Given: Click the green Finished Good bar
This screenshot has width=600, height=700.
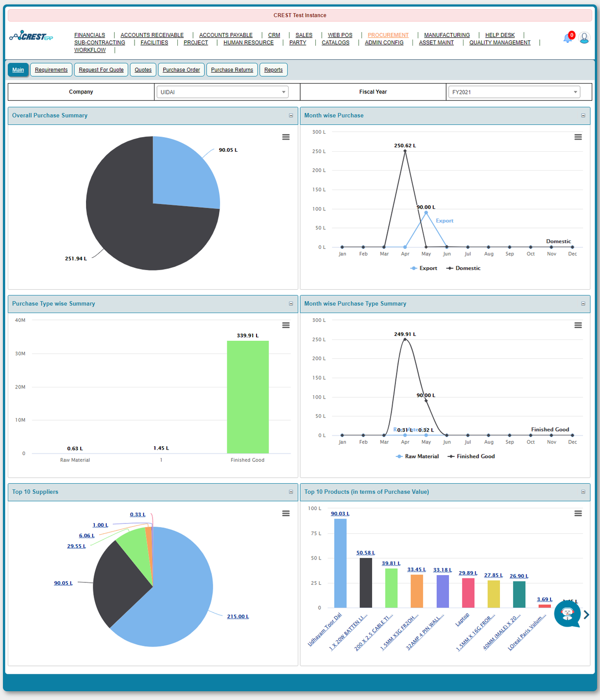Looking at the screenshot, I should coord(248,397).
